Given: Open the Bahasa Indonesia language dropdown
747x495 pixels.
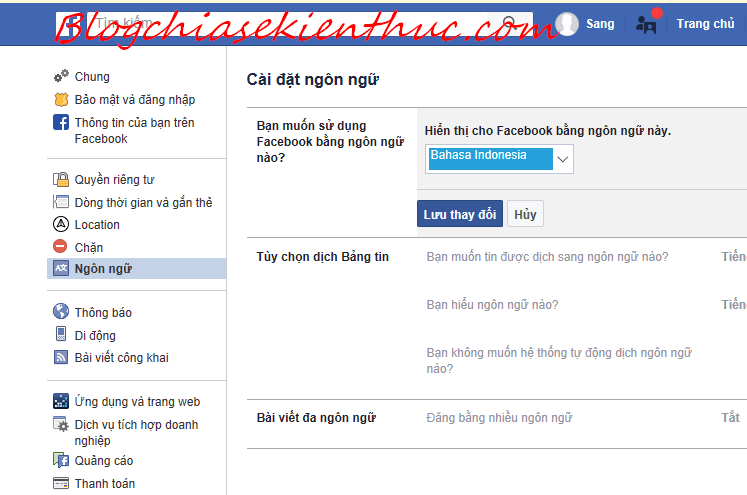Looking at the screenshot, I should (499, 159).
